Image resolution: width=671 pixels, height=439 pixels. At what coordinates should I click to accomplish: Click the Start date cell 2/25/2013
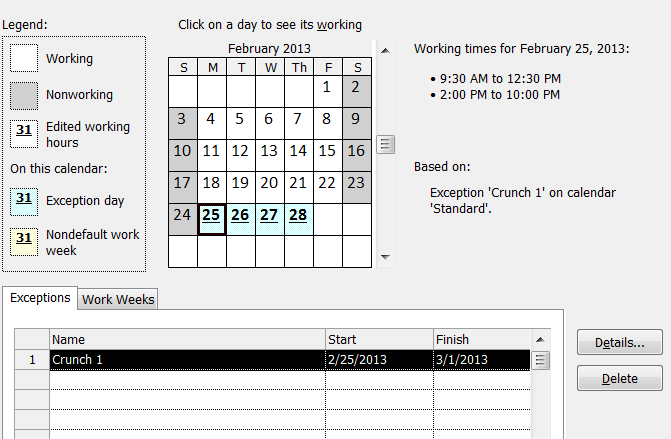379,360
